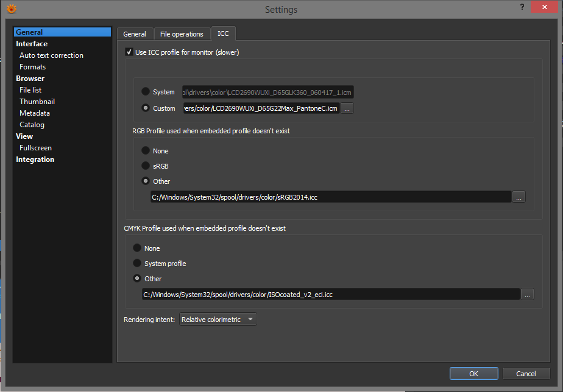Select sRGB as default RGB profile
The width and height of the screenshot is (563, 392).
point(146,166)
